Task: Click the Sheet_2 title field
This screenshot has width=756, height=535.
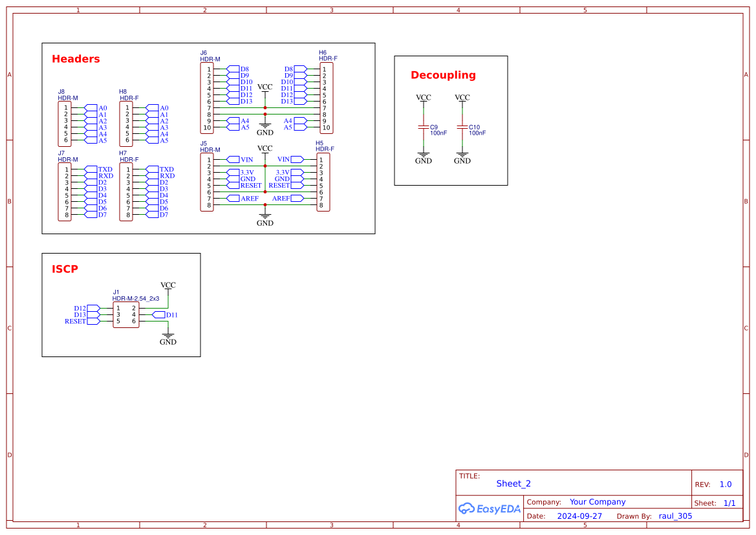Action: coord(513,483)
